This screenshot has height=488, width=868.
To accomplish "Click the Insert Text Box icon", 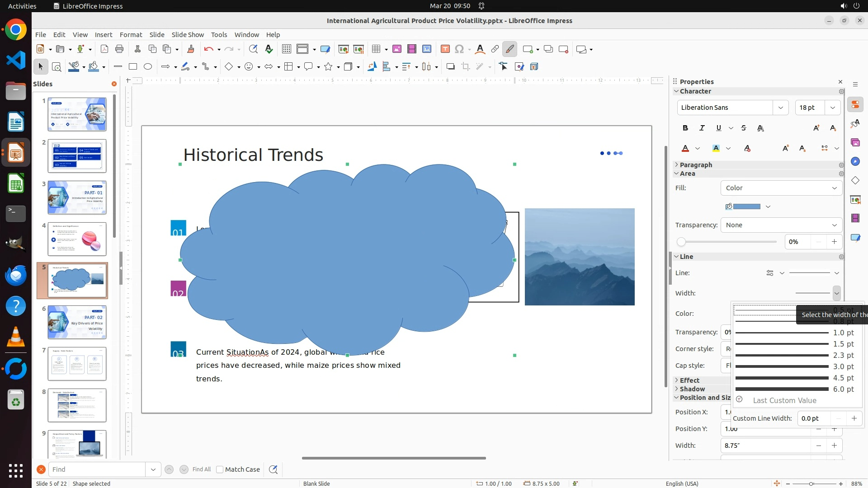I will (x=445, y=49).
